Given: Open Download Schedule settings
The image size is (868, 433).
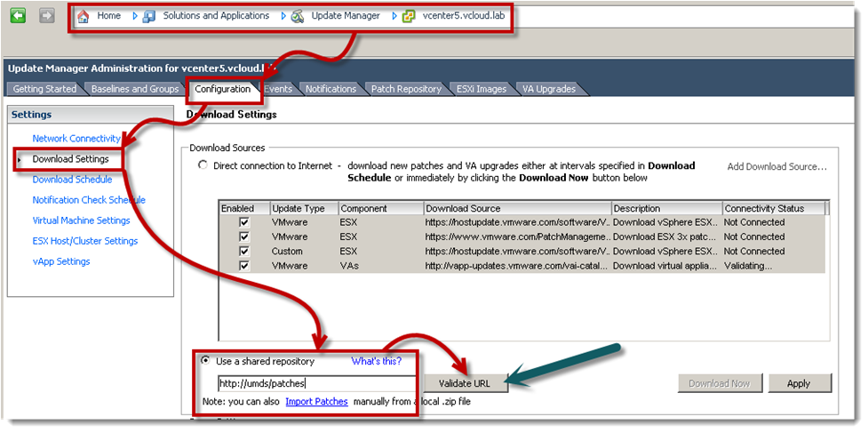Looking at the screenshot, I should click(72, 180).
